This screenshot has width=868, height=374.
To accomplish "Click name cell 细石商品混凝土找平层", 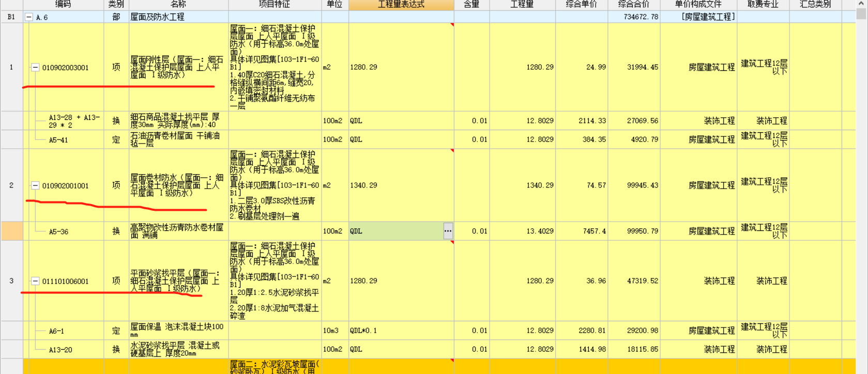I will 178,121.
